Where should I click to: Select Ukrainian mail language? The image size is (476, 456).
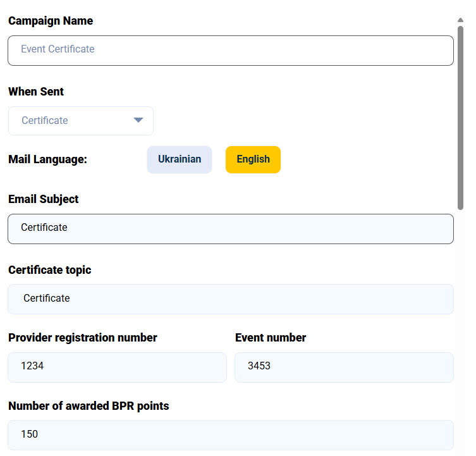(180, 159)
